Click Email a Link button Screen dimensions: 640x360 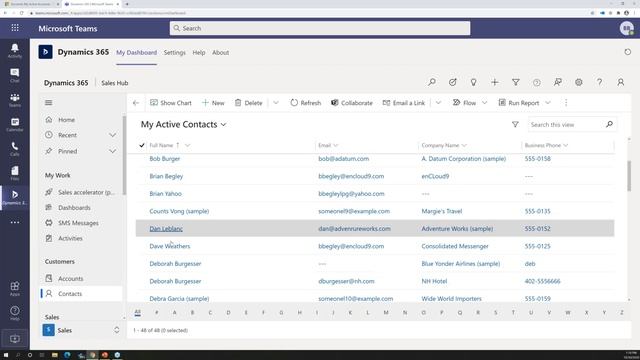pyautogui.click(x=404, y=103)
